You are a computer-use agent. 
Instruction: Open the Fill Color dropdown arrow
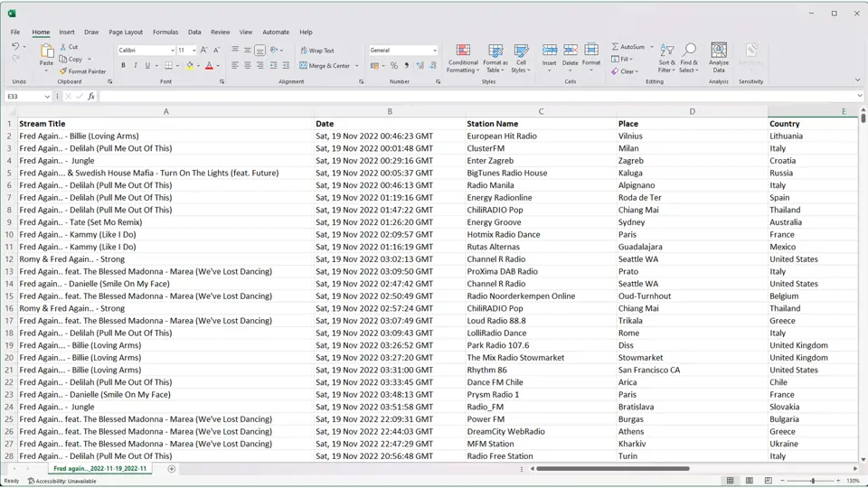198,66
